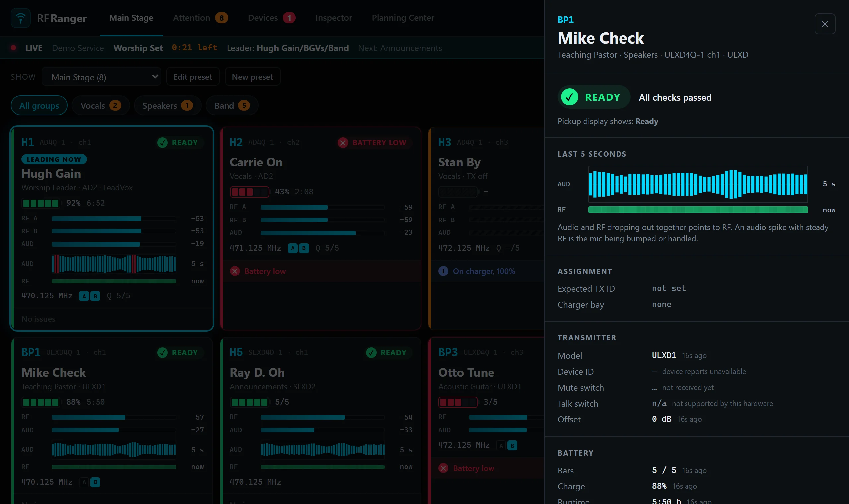Click the Stan By empty battery icon
Screen dimensions: 849x504
click(x=458, y=192)
